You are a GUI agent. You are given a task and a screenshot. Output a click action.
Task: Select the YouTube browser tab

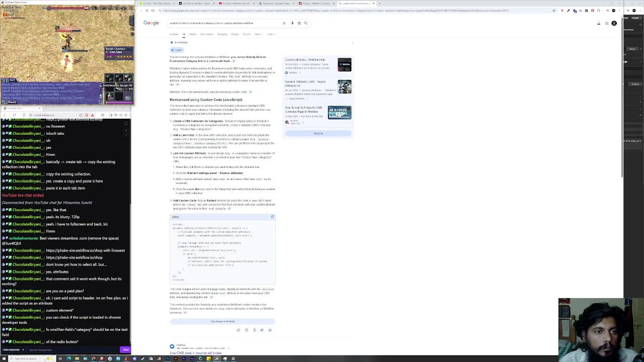point(235,3)
